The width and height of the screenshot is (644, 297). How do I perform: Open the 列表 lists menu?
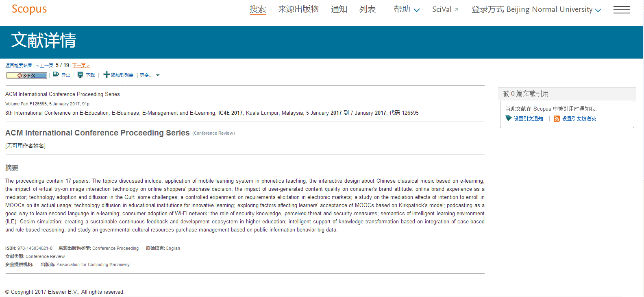coord(368,9)
